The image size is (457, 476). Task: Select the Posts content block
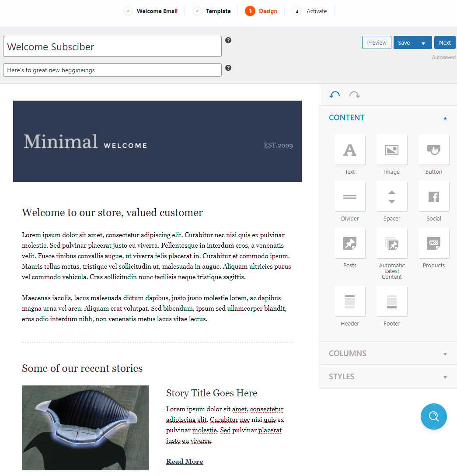(x=349, y=243)
